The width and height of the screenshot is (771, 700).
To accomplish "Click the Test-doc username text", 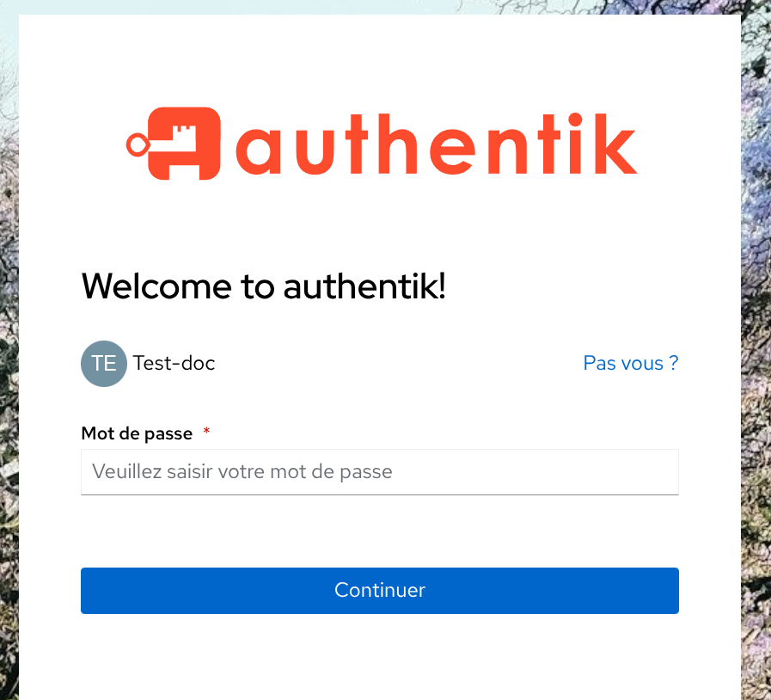I will [174, 363].
